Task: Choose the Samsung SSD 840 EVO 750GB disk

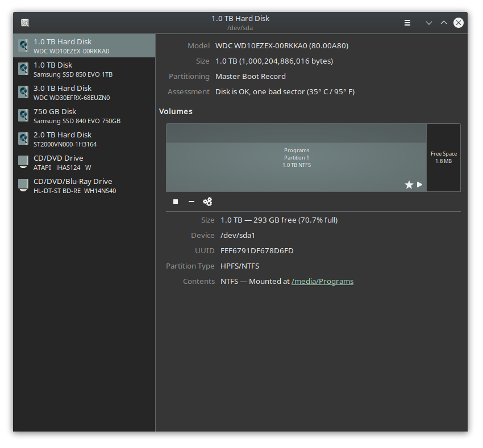Action: tap(84, 116)
